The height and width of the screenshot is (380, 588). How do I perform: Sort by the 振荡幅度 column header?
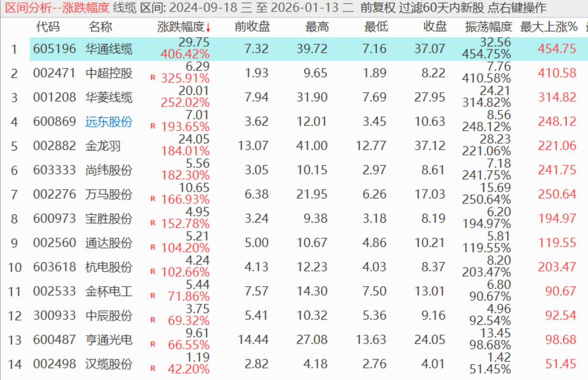pos(488,28)
